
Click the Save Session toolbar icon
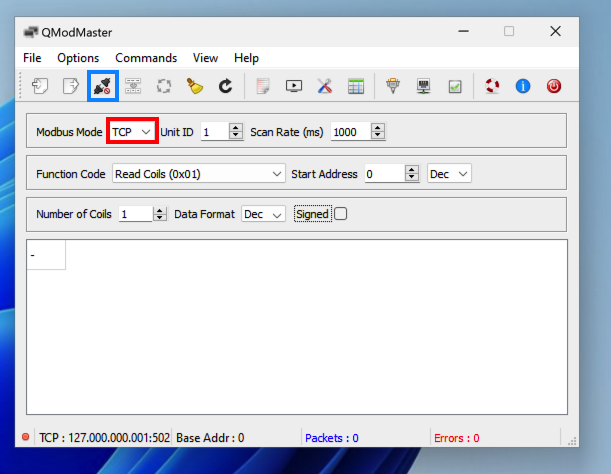pos(71,86)
